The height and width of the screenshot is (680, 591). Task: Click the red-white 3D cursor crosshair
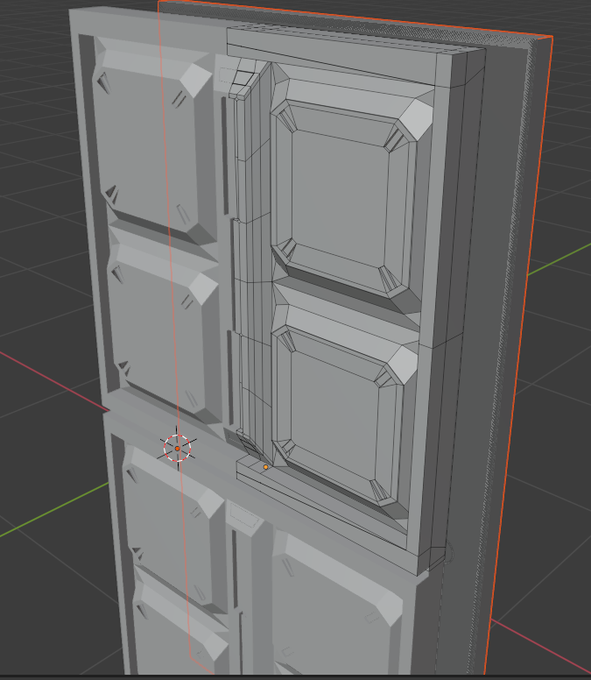point(177,448)
